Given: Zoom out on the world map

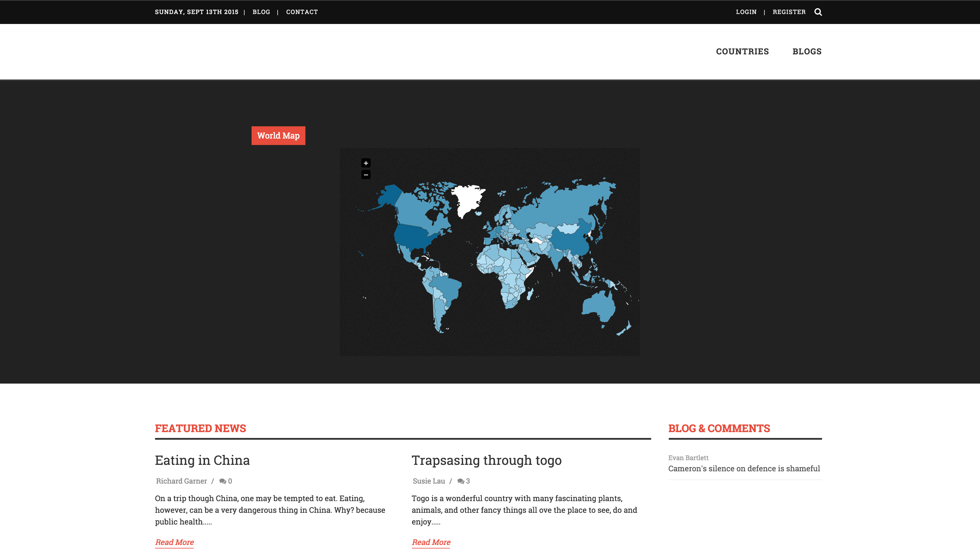Looking at the screenshot, I should click(366, 175).
